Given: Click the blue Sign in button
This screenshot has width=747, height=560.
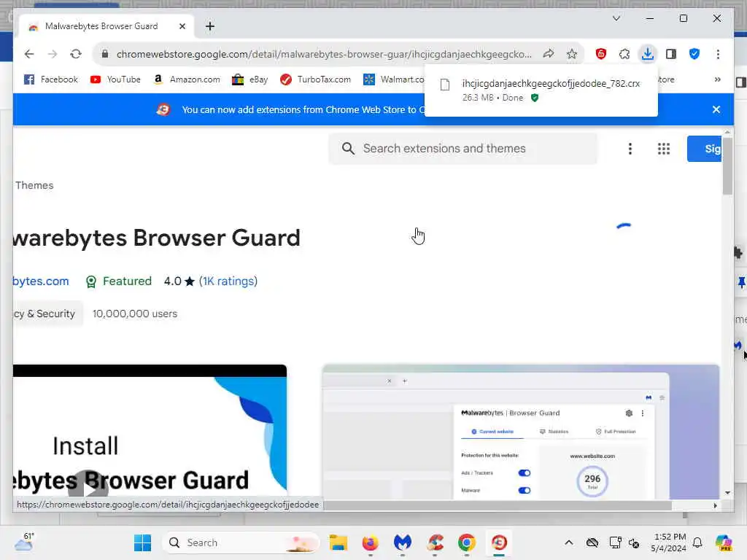Looking at the screenshot, I should pyautogui.click(x=704, y=149).
